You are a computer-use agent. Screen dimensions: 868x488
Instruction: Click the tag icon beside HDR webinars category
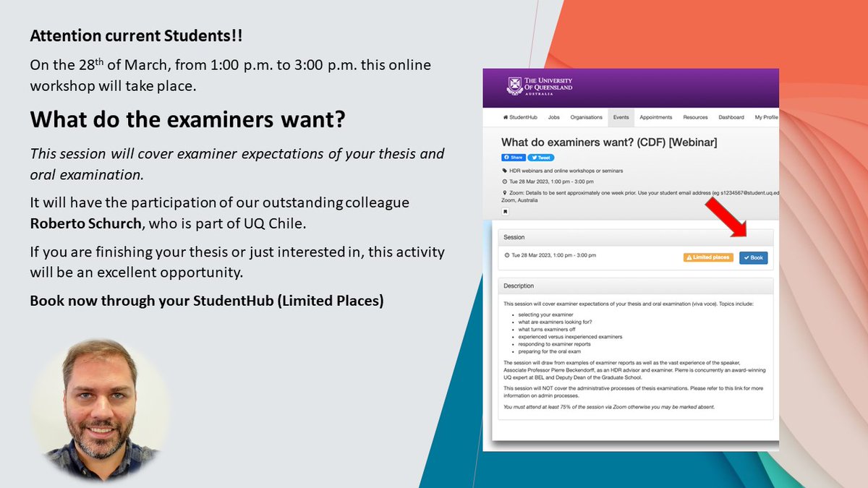tap(505, 171)
